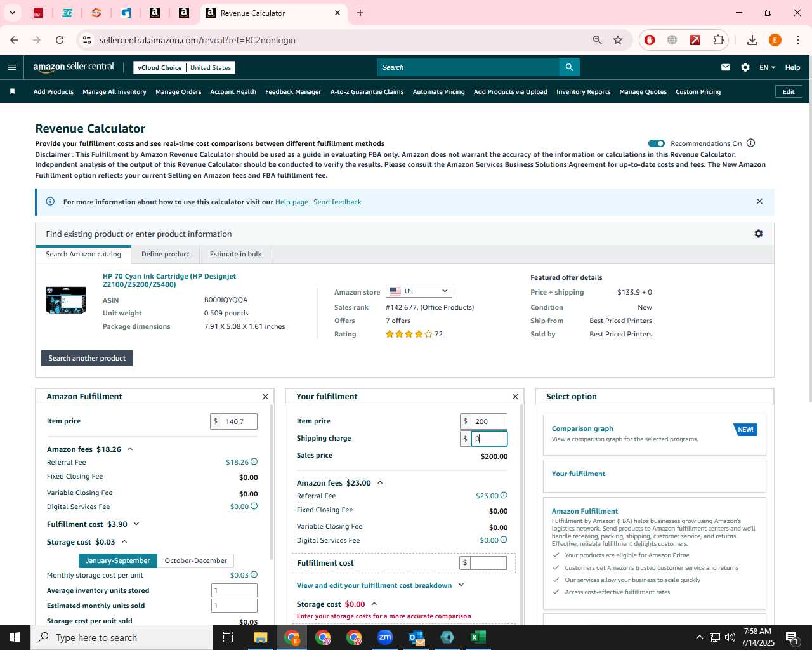
Task: Click info icon next to monthly storage cost
Action: click(x=254, y=575)
